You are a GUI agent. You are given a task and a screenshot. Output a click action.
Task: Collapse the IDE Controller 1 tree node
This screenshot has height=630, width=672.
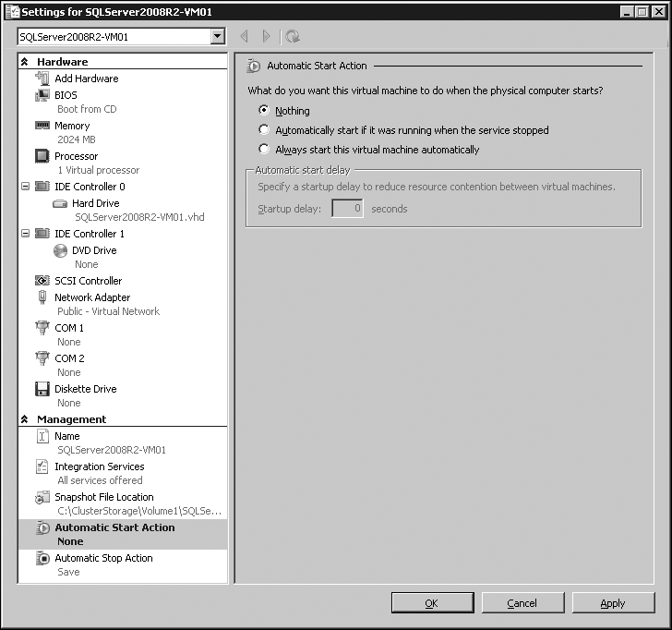point(25,234)
